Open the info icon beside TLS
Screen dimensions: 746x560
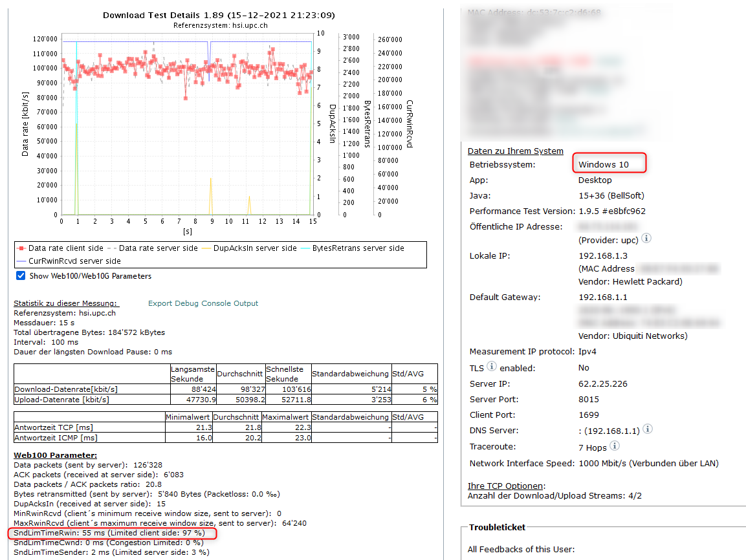[x=491, y=367]
